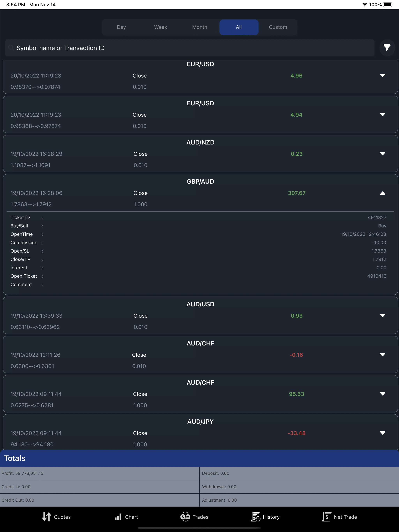Tap the History receipt icon

point(256,517)
